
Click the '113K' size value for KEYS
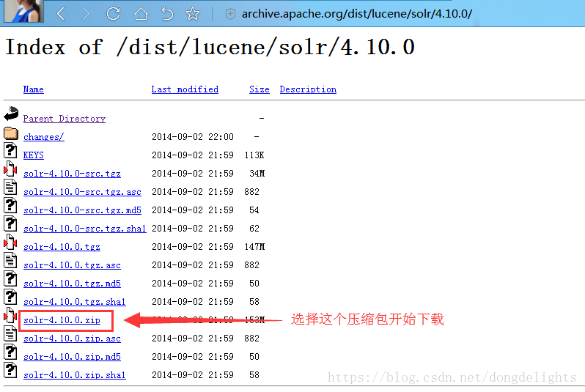(x=254, y=155)
